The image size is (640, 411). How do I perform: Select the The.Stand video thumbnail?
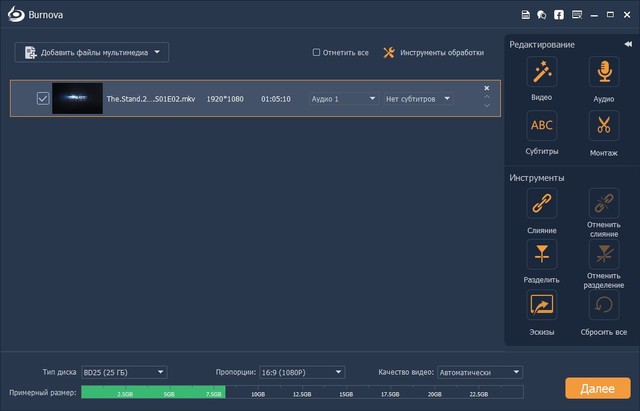coord(76,98)
